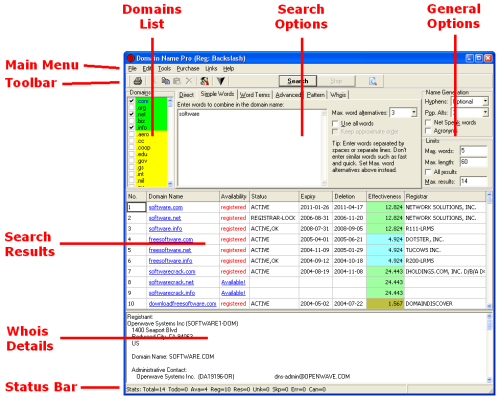Viewport: 500px width, 399px height.
Task: Toggle the .org domain checkbox
Action: point(132,108)
